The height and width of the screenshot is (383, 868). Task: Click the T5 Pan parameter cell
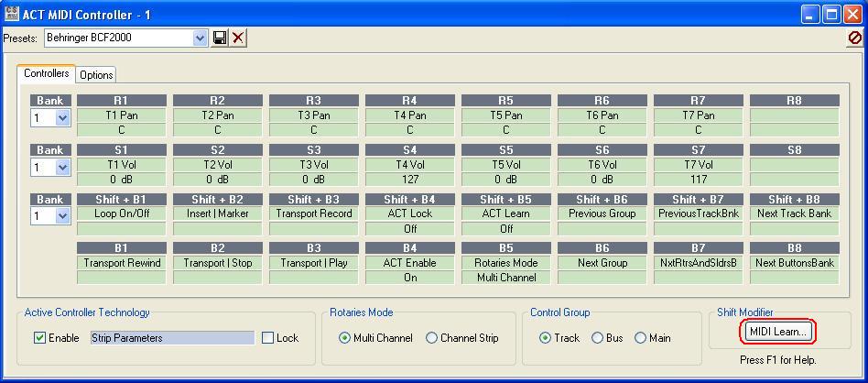pos(506,115)
